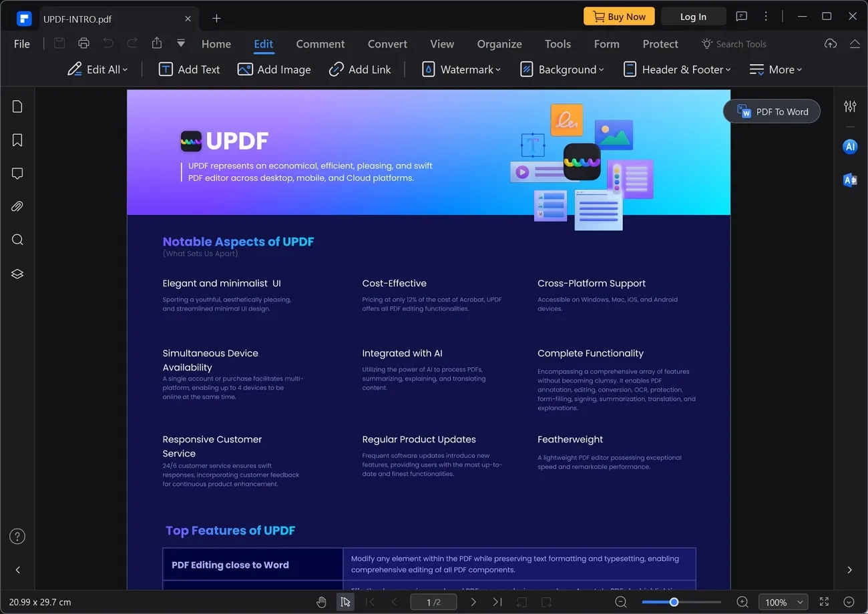Open the feedback message icon in title bar

click(x=741, y=17)
